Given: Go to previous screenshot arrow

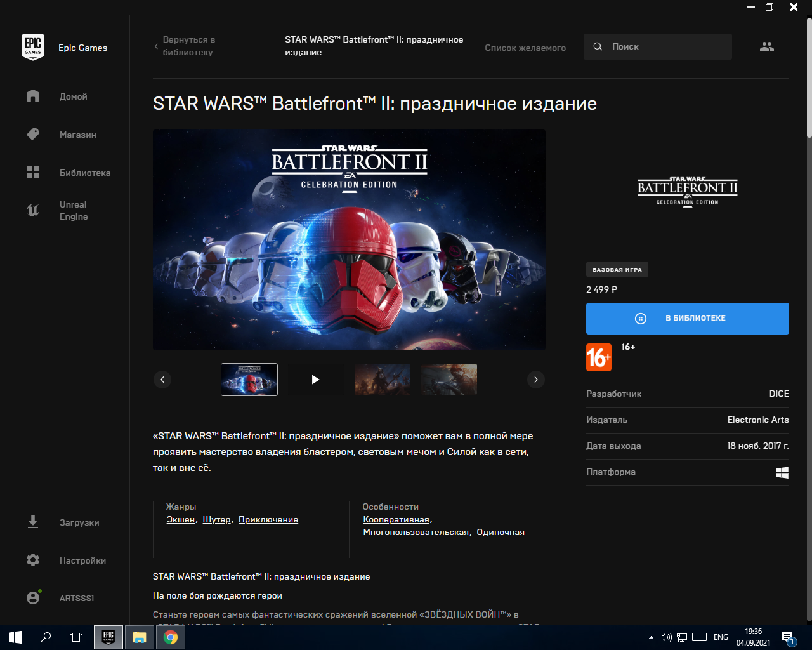Looking at the screenshot, I should [x=162, y=380].
